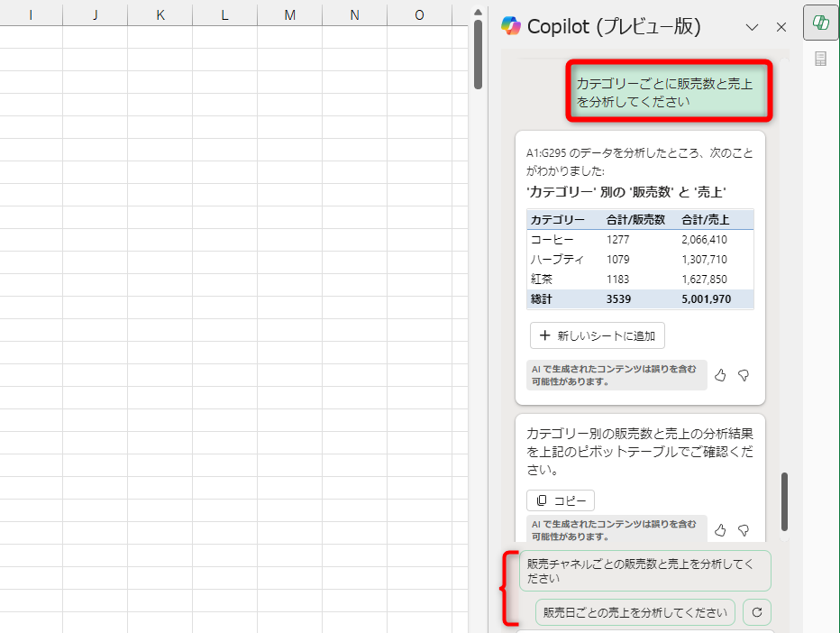Close the Copilot (プレビュー版) pane

pyautogui.click(x=781, y=27)
